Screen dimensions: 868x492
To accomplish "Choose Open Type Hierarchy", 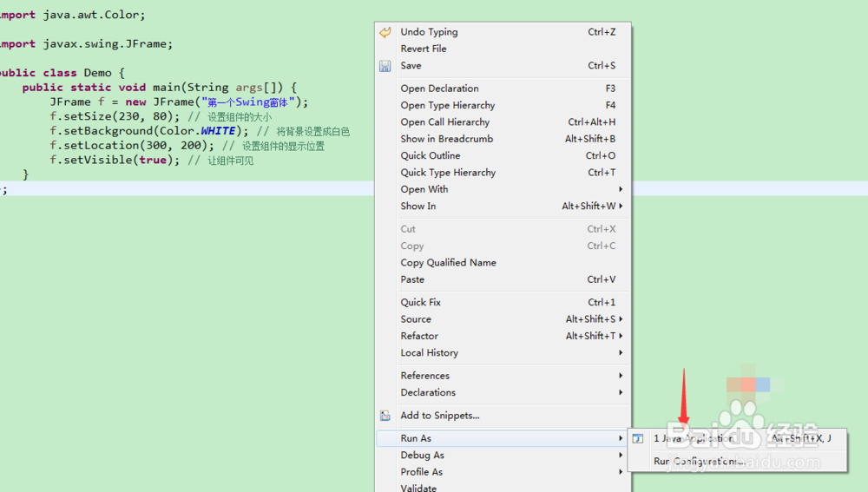I will click(x=503, y=105).
